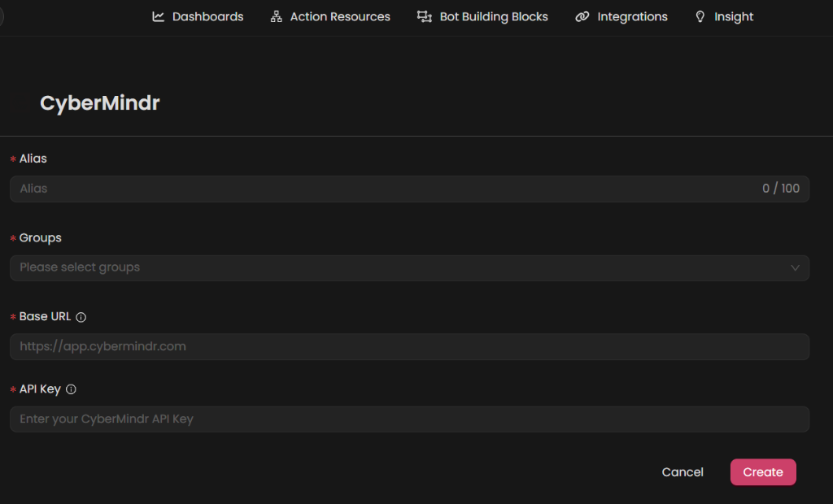Open the Groups selection dropdown
Image resolution: width=833 pixels, height=504 pixels.
click(x=410, y=267)
